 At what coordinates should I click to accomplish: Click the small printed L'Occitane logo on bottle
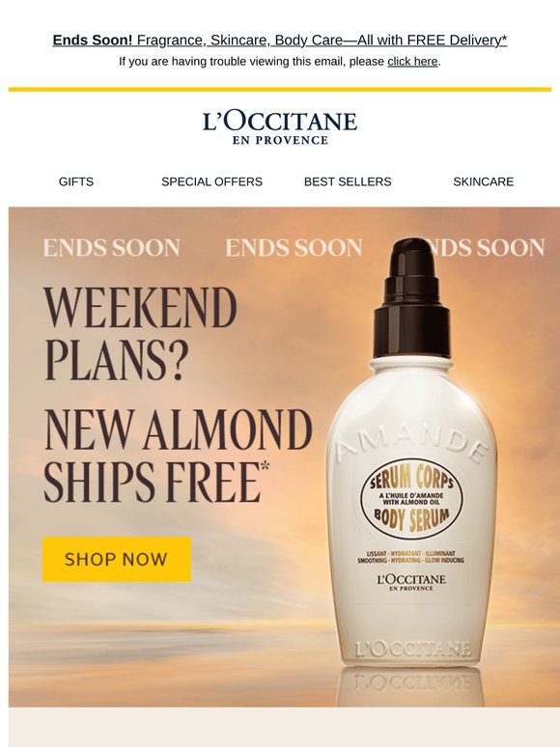pos(411,582)
